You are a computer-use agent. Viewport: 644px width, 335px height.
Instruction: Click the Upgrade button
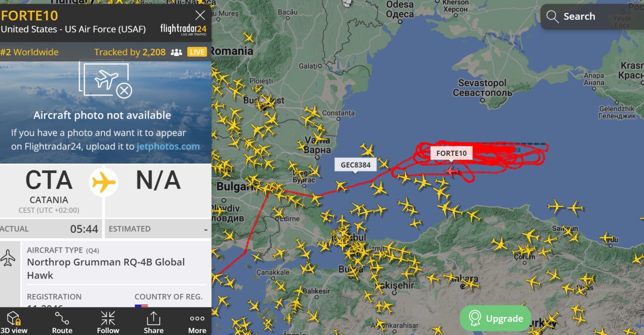[x=496, y=318]
